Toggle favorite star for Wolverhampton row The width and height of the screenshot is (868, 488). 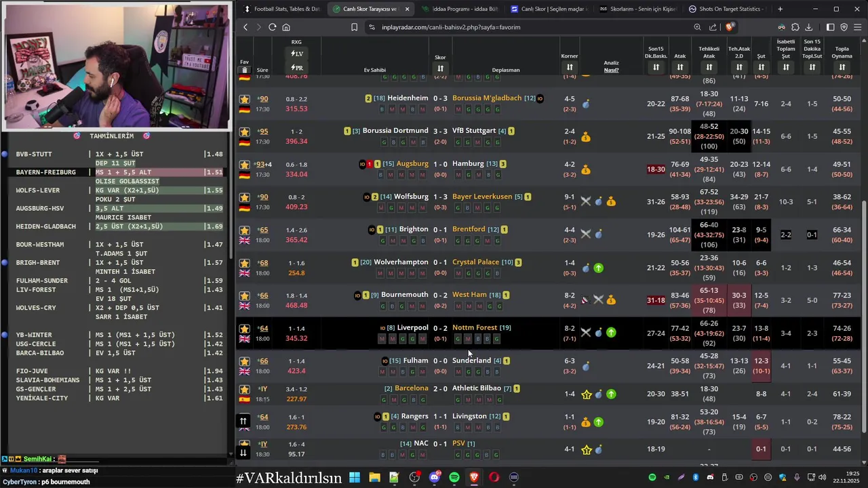point(245,263)
